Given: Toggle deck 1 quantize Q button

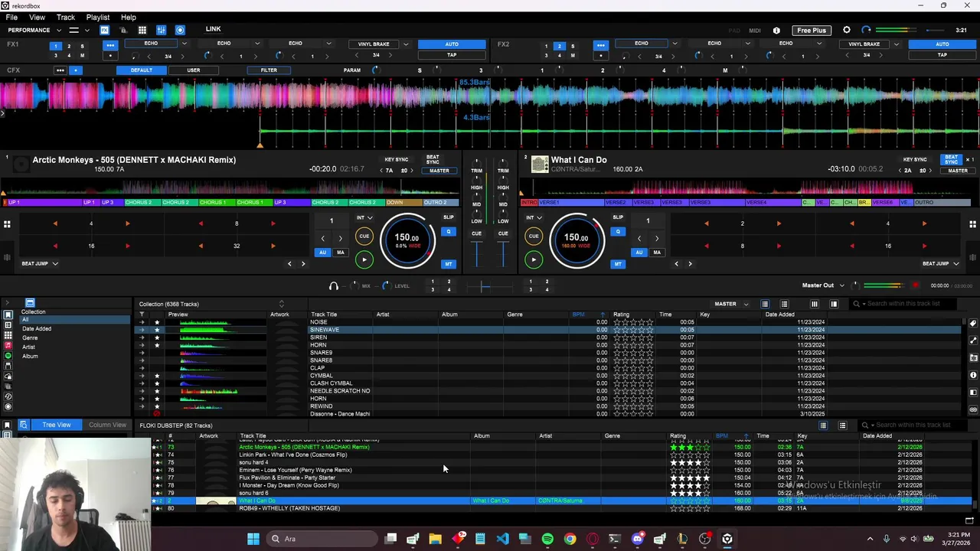Looking at the screenshot, I should coord(449,231).
